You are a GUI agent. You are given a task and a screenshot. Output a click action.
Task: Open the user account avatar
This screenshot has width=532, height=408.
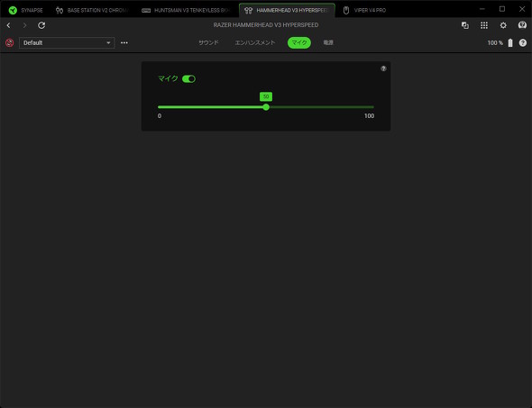(522, 25)
